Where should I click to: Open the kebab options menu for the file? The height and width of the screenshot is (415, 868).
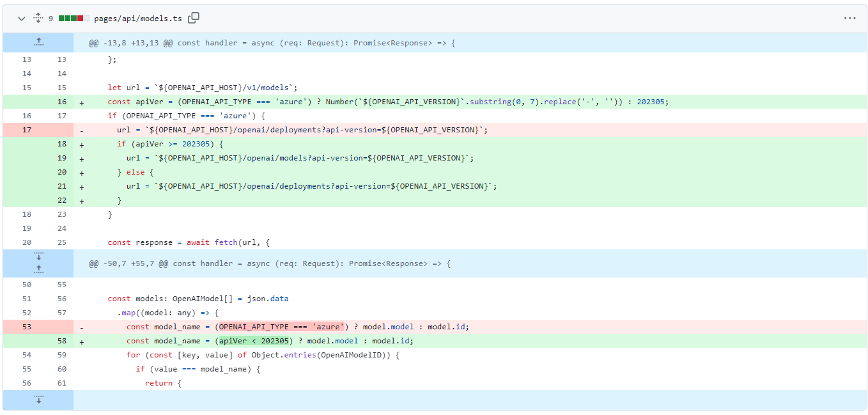point(849,19)
